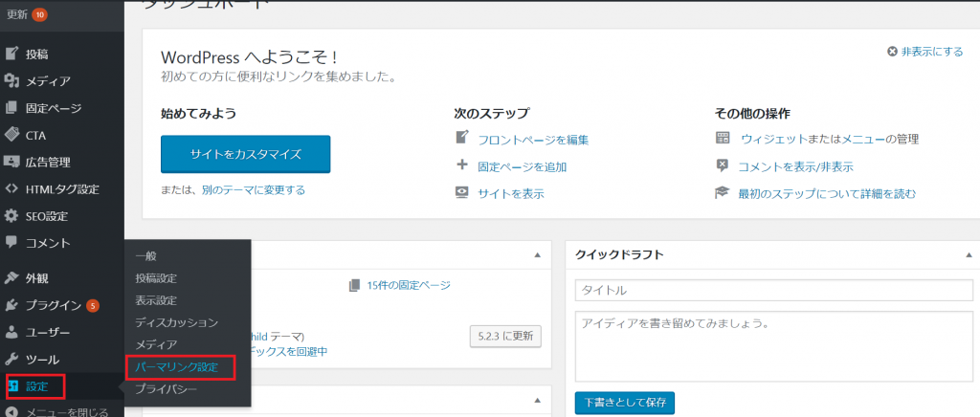Click the アイディアを書き留めてみましょう text area
980x417 pixels.
coord(774,346)
